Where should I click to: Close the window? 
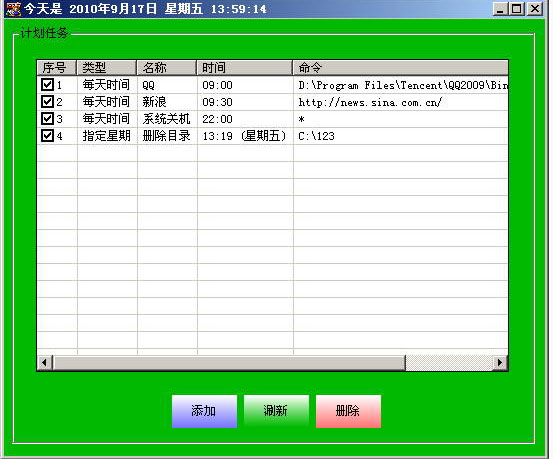click(535, 9)
